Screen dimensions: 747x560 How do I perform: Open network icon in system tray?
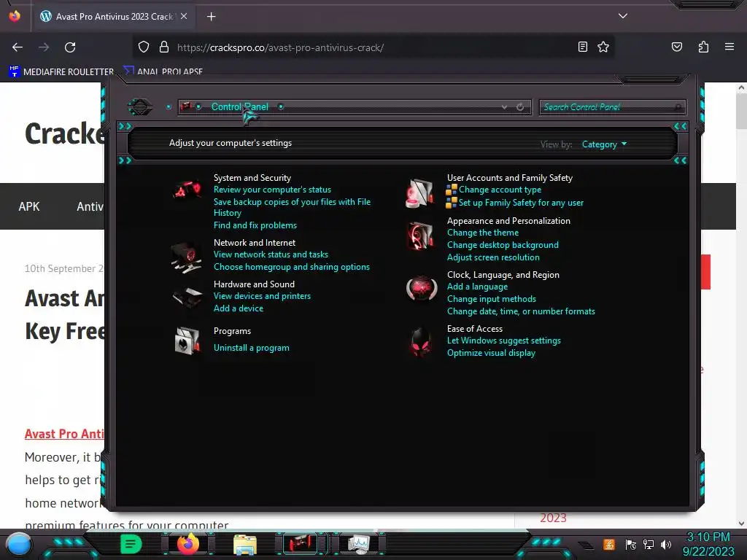[x=649, y=544]
